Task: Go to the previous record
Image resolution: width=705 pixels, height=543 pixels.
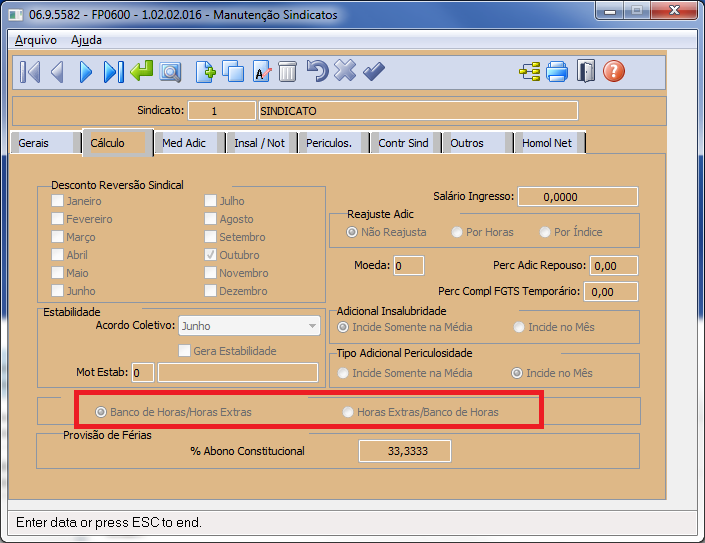Action: [58, 72]
